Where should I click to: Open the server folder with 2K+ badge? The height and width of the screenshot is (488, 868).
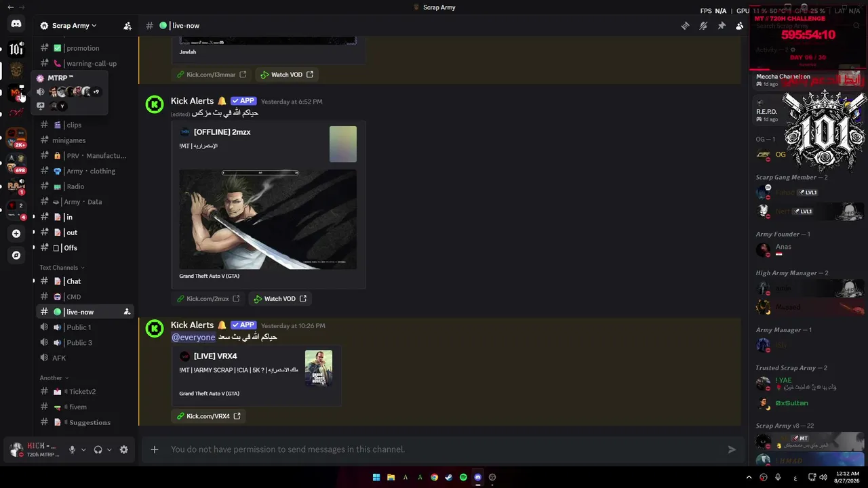(x=16, y=138)
